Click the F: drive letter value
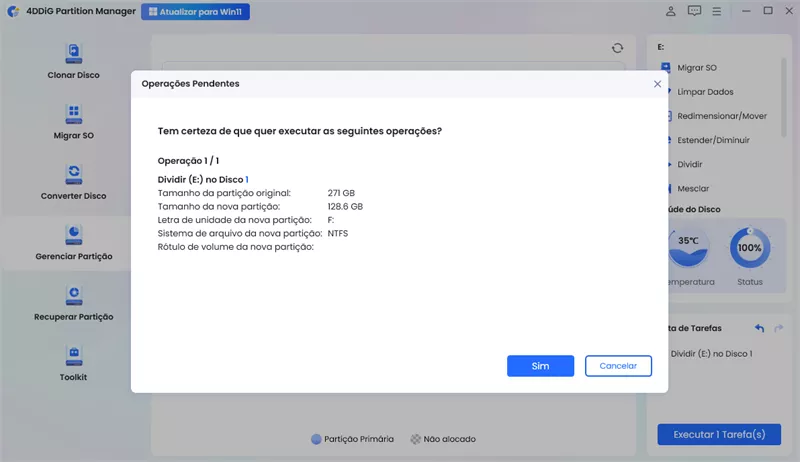Image resolution: width=800 pixels, height=462 pixels. [331, 220]
